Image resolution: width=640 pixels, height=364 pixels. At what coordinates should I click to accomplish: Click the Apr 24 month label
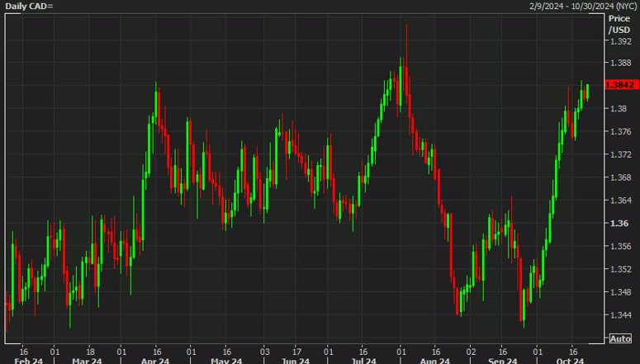(155, 361)
